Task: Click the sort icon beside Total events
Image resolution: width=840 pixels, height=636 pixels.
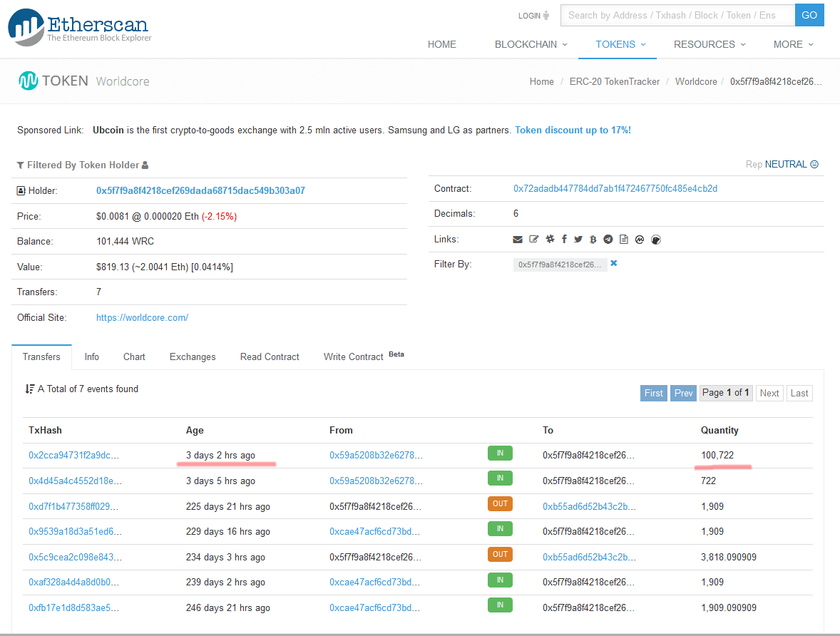Action: 30,389
